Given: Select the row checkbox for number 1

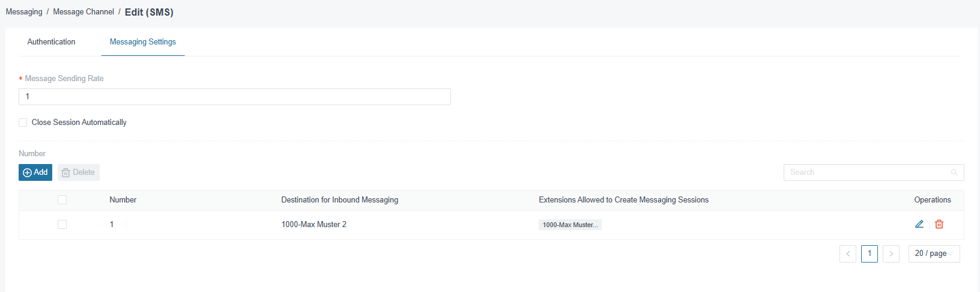Looking at the screenshot, I should pos(62,225).
